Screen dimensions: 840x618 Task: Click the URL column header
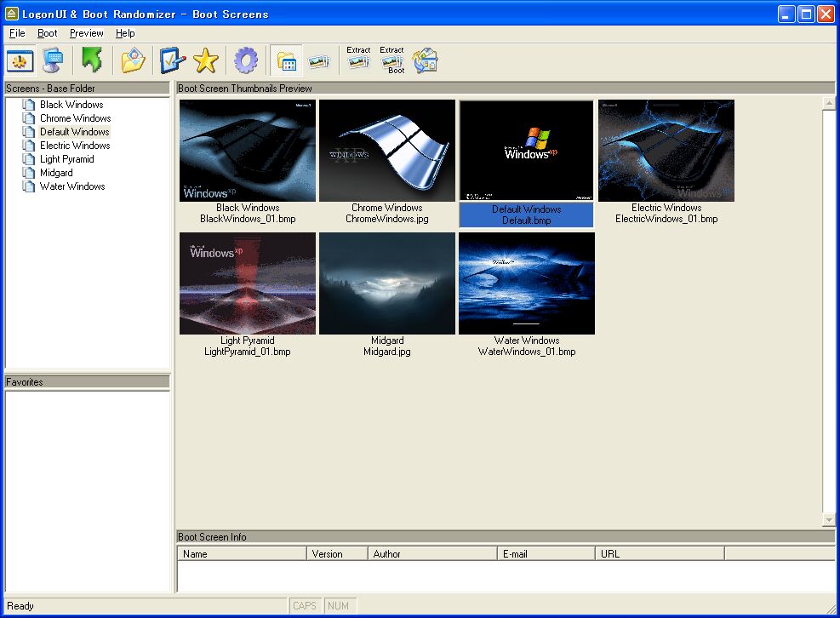pyautogui.click(x=660, y=553)
